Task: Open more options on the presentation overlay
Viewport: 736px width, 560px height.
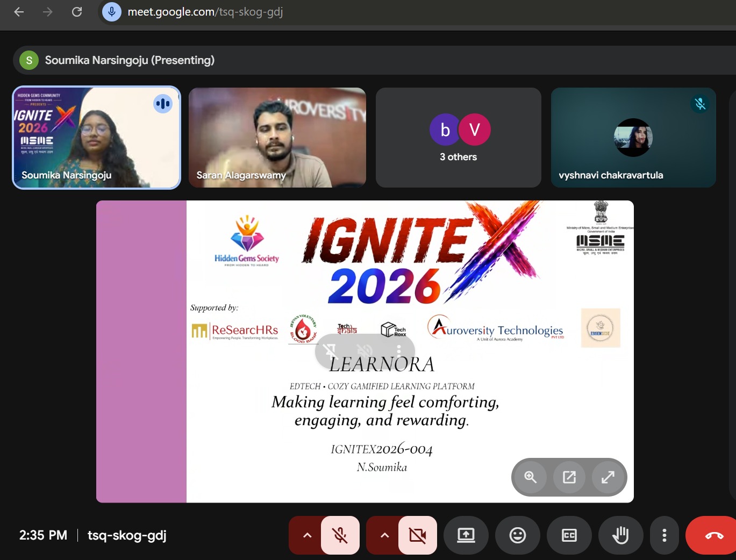Action: coord(398,351)
